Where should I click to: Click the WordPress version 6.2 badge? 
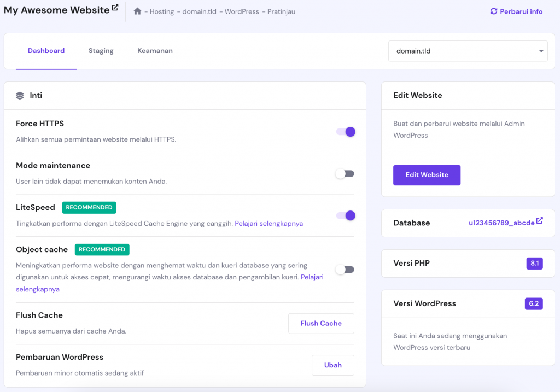(534, 303)
